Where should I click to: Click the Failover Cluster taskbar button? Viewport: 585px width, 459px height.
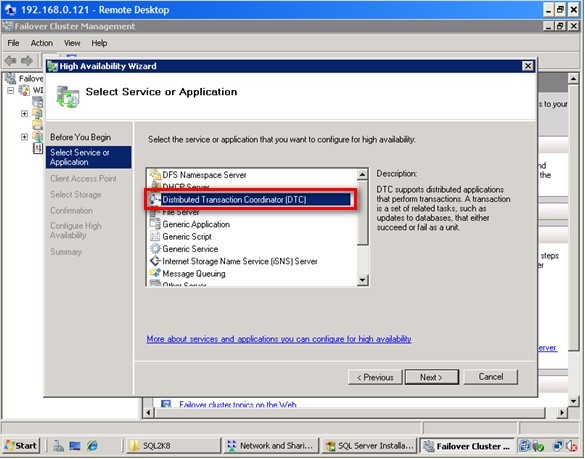(467, 446)
